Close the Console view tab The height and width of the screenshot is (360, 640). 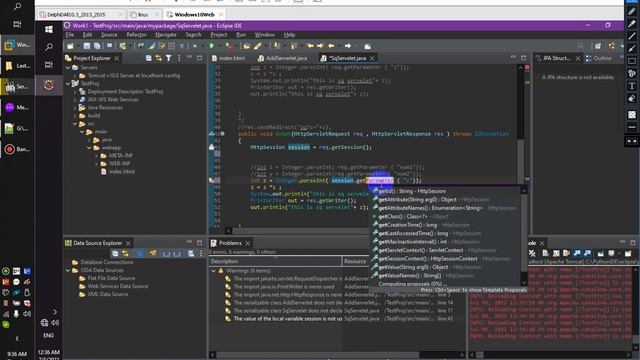pos(542,243)
